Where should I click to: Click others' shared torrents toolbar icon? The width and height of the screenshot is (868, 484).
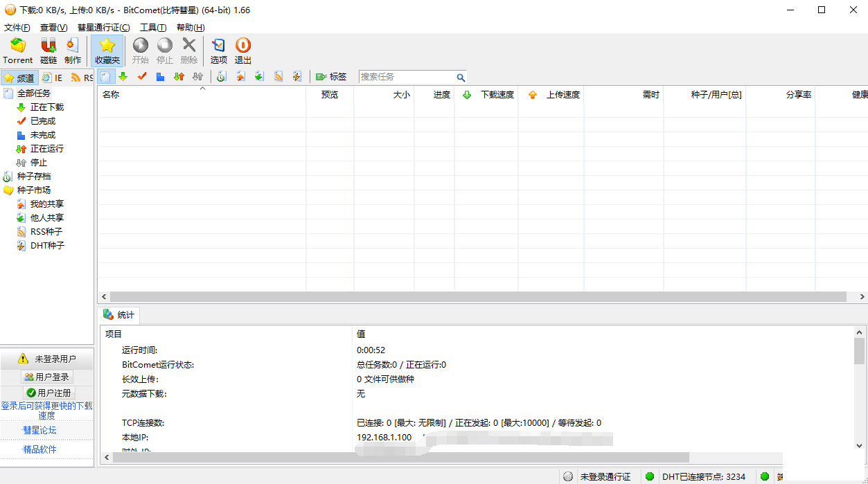pos(259,77)
